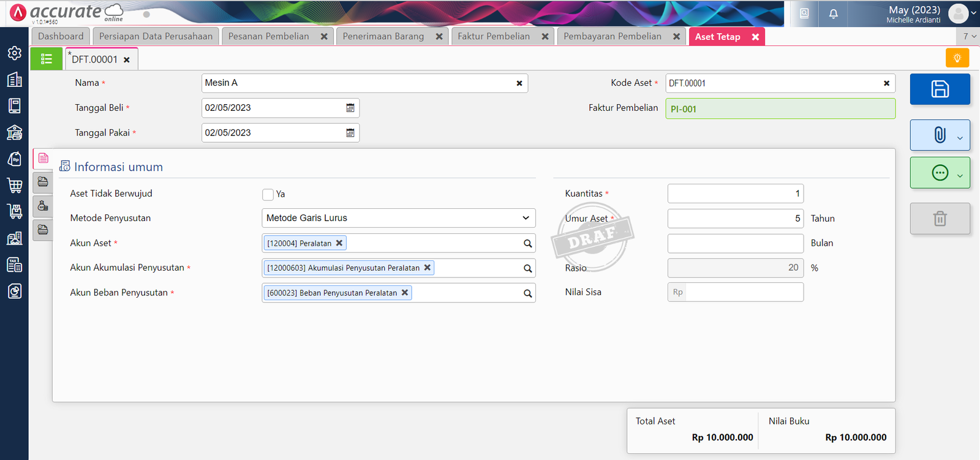Click the shopping cart sidebar icon
Image resolution: width=980 pixels, height=460 pixels.
[15, 185]
